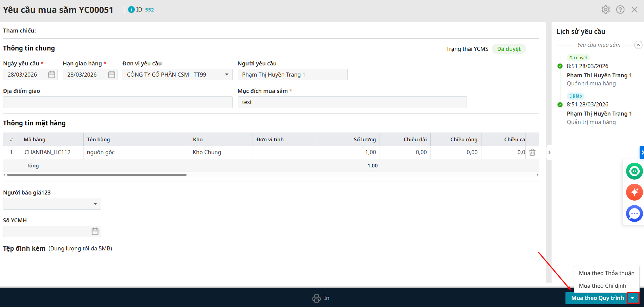Click the Số YCMH input field
Viewport: 644px width, 307px height.
(x=52, y=231)
